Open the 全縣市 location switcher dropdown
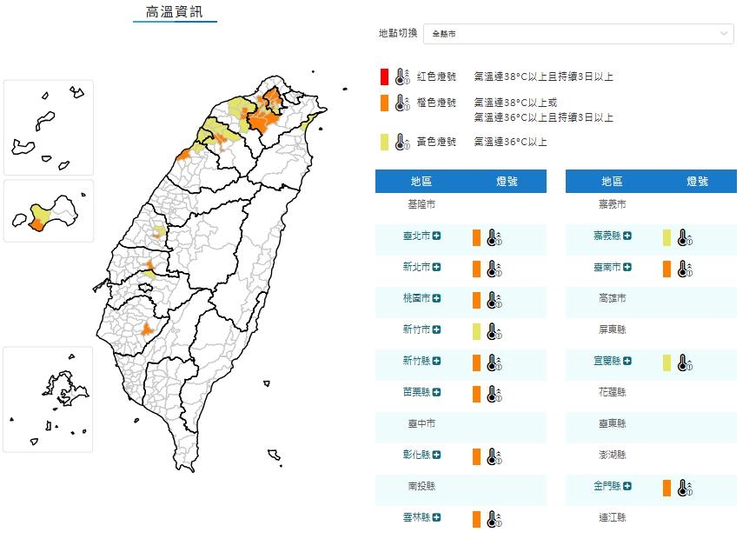Screen dimensions: 756x552 coord(578,34)
